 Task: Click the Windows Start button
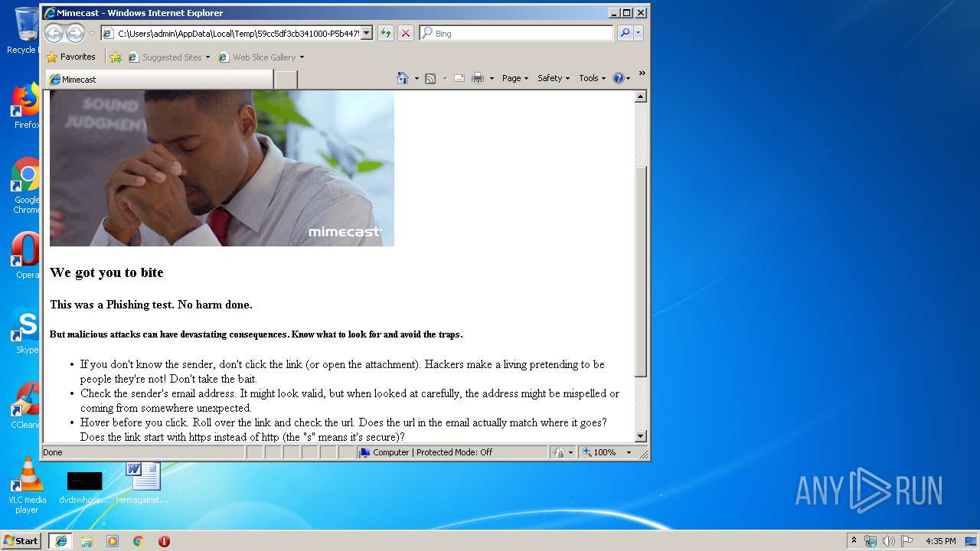coord(21,540)
